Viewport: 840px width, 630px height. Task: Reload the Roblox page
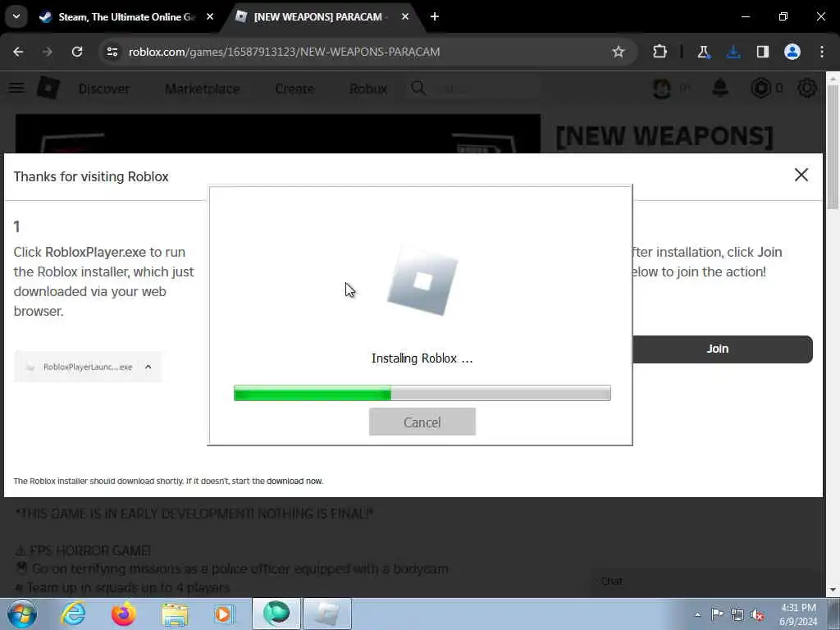pos(77,52)
